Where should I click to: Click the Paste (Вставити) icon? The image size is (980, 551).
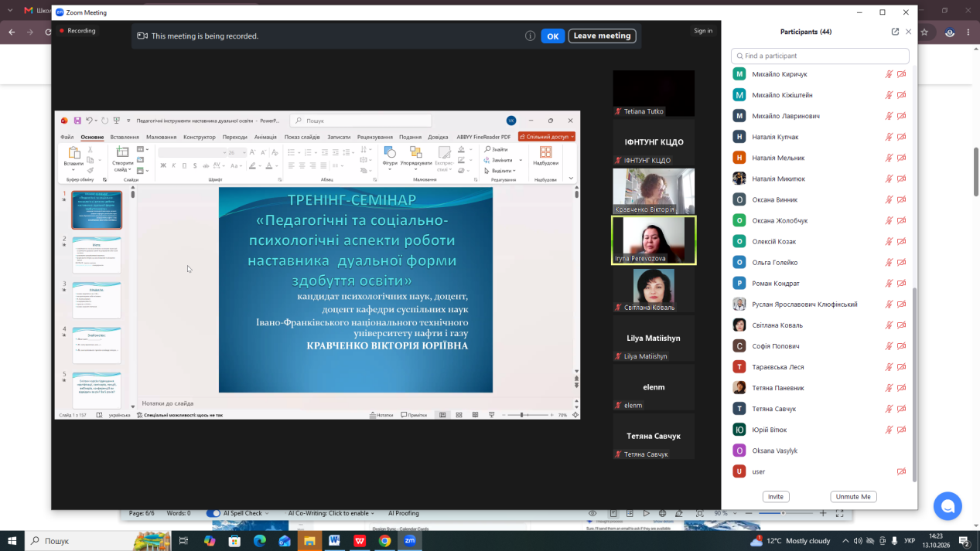click(74, 153)
